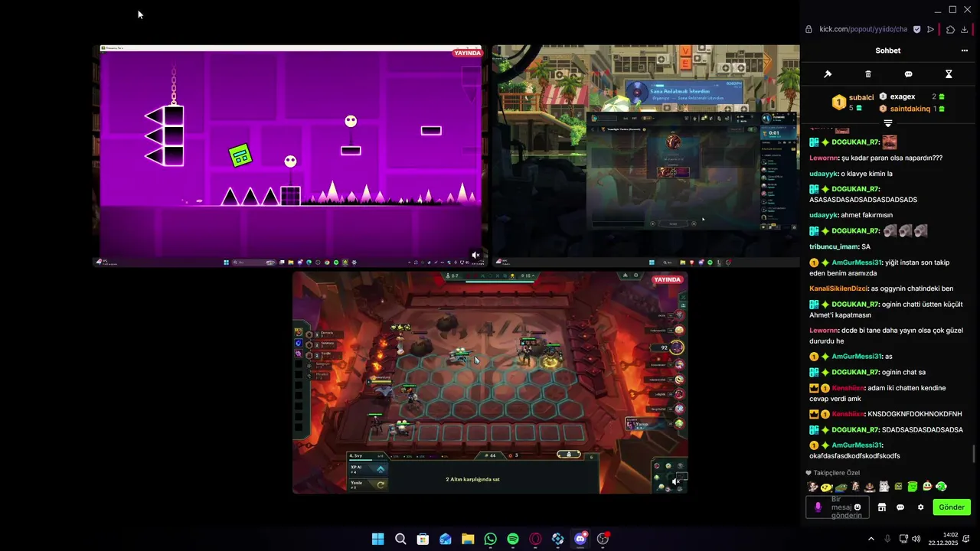
Task: Collapse the gift leaderboard with the arrow
Action: [888, 123]
